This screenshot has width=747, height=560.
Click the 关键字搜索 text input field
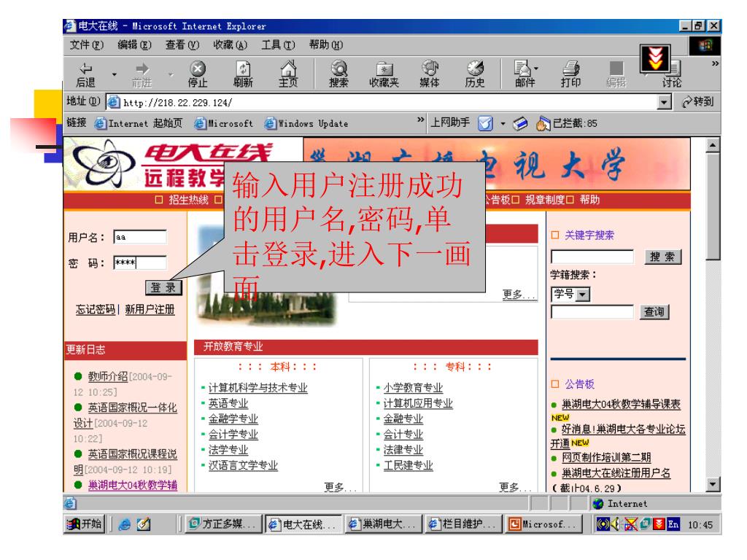[592, 257]
